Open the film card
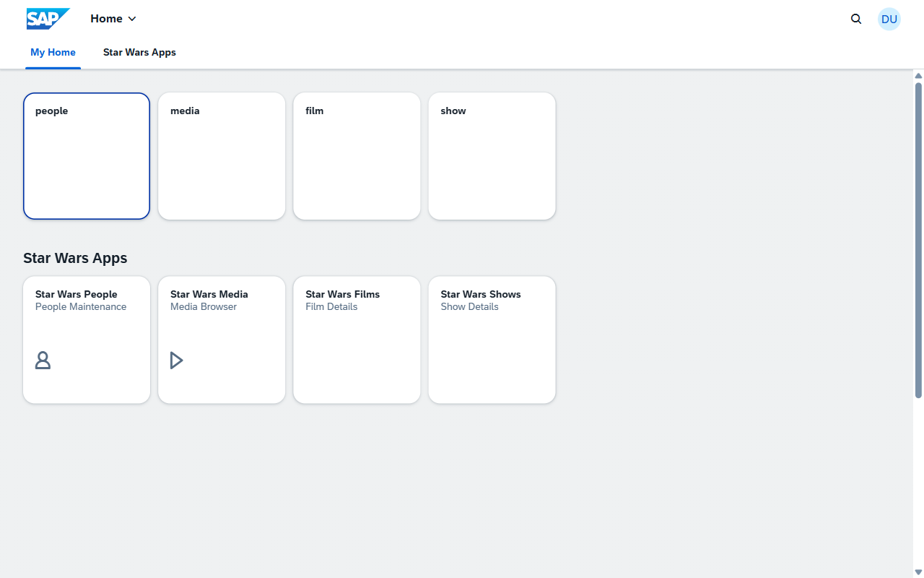The height and width of the screenshot is (578, 924). tap(357, 156)
